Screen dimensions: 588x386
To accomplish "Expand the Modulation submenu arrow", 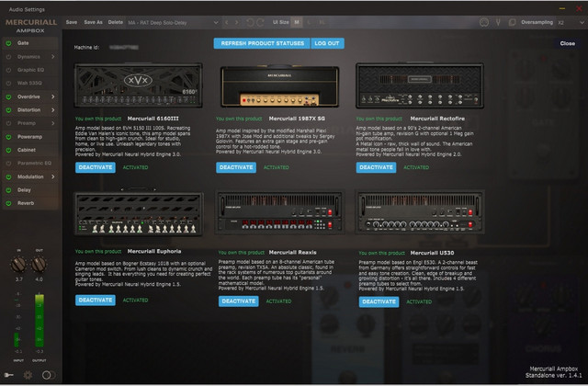I will tap(53, 176).
